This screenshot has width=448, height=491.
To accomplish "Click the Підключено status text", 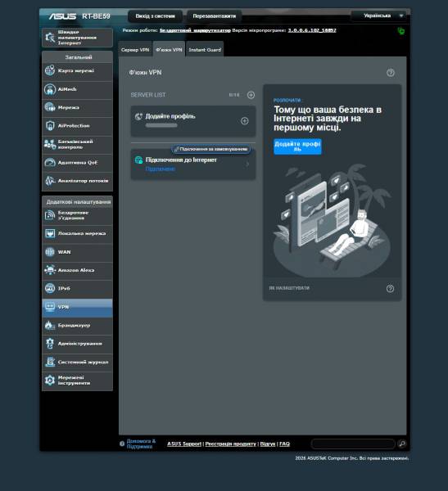I will [x=160, y=169].
